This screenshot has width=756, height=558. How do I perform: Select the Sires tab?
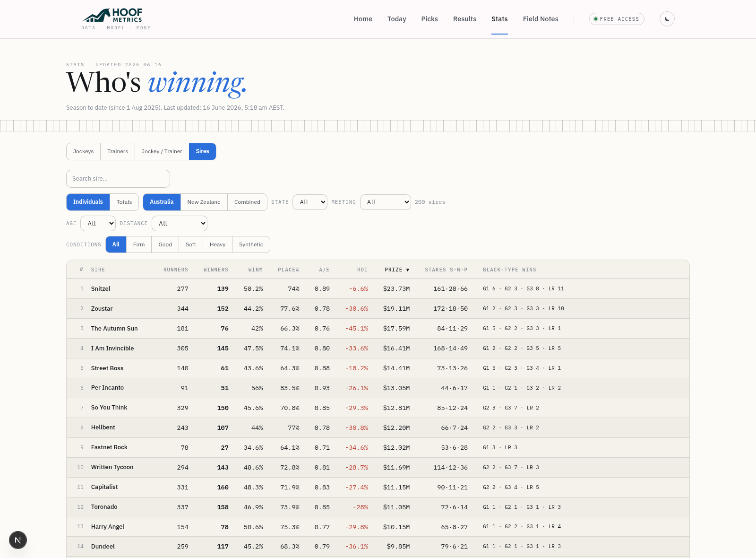pyautogui.click(x=203, y=151)
